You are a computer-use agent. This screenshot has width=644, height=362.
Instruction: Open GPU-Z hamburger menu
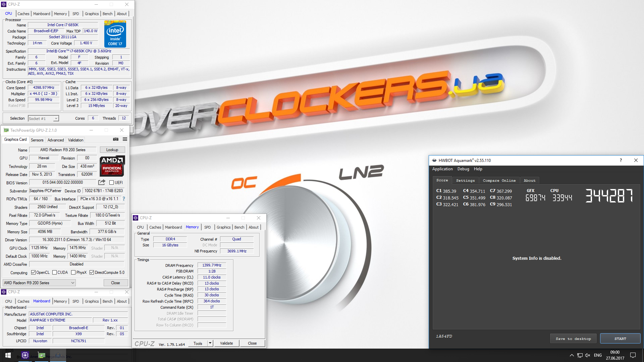125,139
